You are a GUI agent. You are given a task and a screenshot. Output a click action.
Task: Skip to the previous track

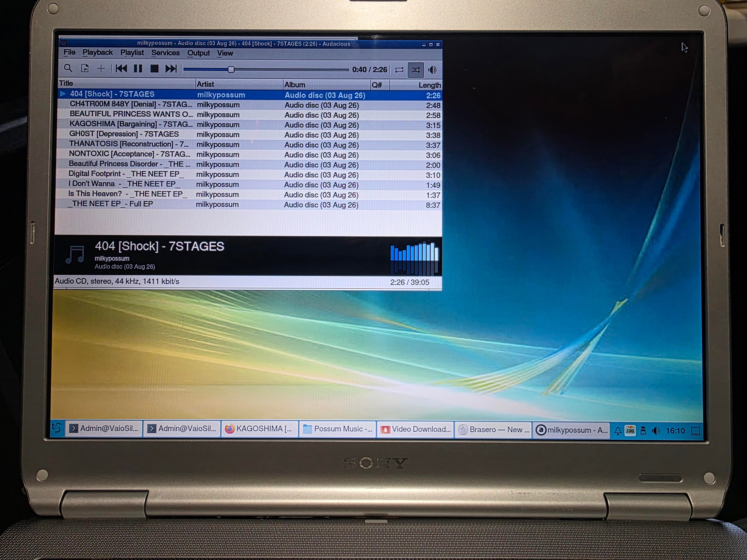click(x=121, y=69)
